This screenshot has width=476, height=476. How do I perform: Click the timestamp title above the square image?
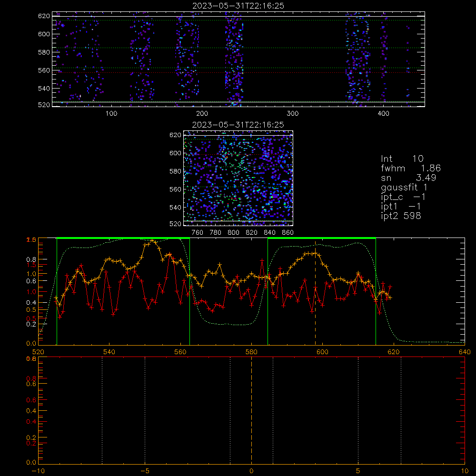[x=238, y=125]
